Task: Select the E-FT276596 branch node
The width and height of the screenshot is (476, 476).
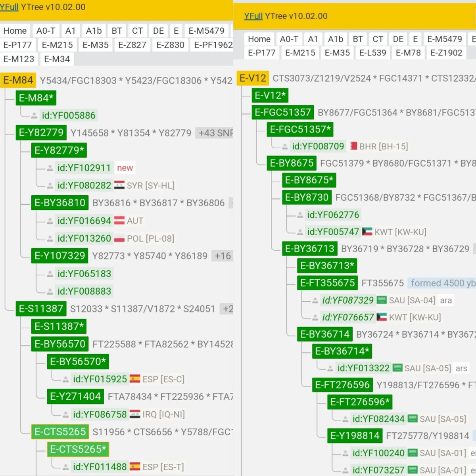Action: [342, 385]
